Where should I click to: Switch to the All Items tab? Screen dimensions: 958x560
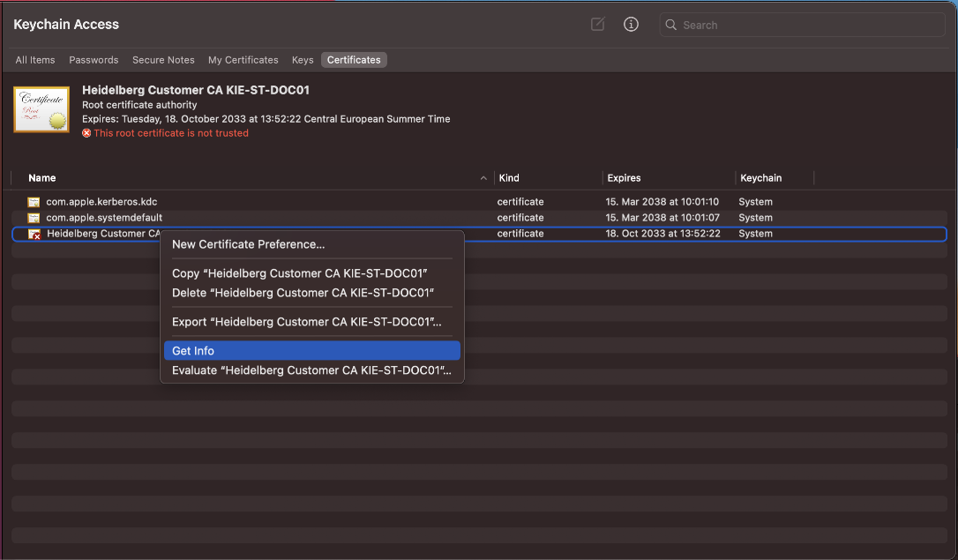click(x=35, y=60)
